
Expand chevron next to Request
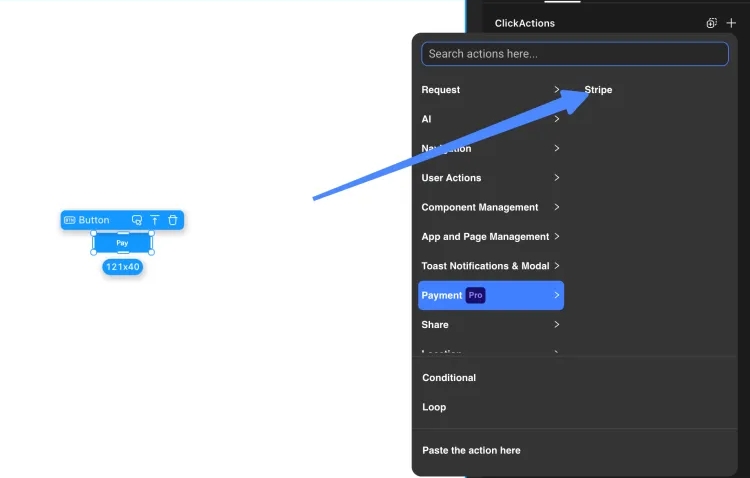click(x=557, y=89)
